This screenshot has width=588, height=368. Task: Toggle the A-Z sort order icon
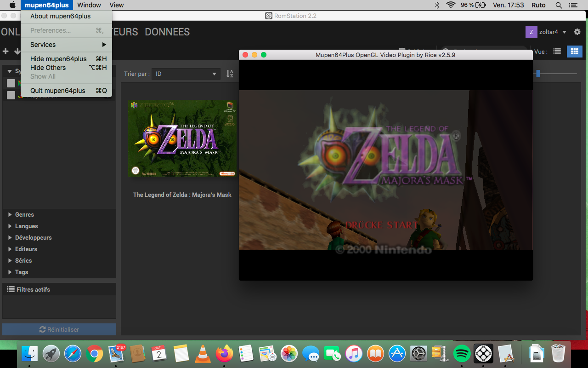(230, 74)
